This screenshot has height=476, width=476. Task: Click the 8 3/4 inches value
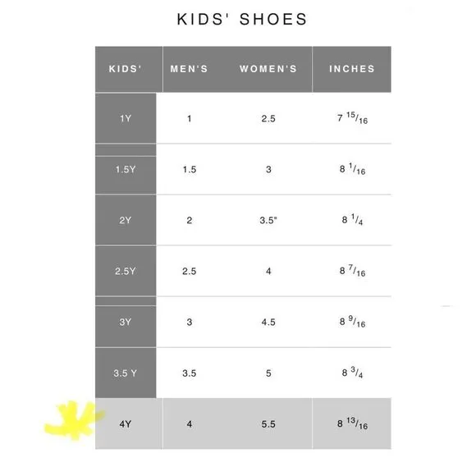(x=352, y=373)
